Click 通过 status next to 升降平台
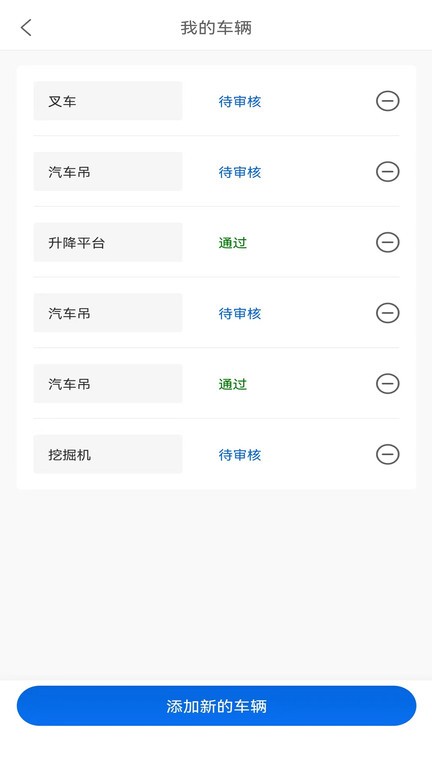 point(233,243)
